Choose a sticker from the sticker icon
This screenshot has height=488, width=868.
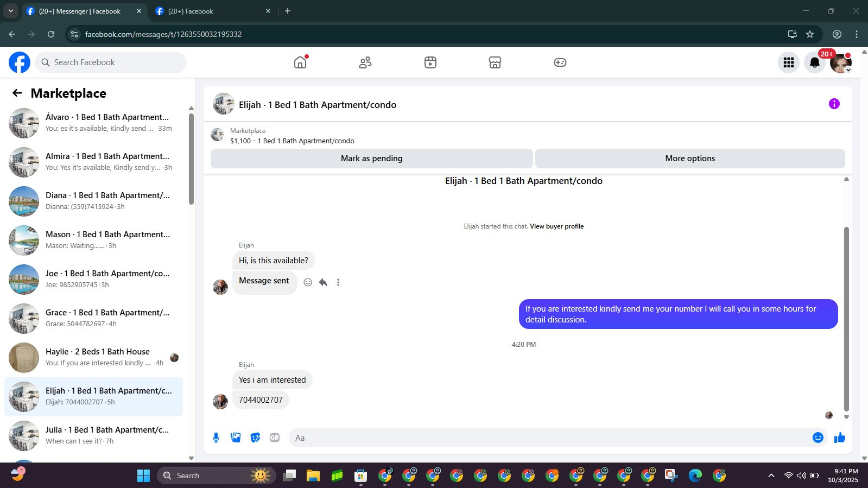point(255,438)
